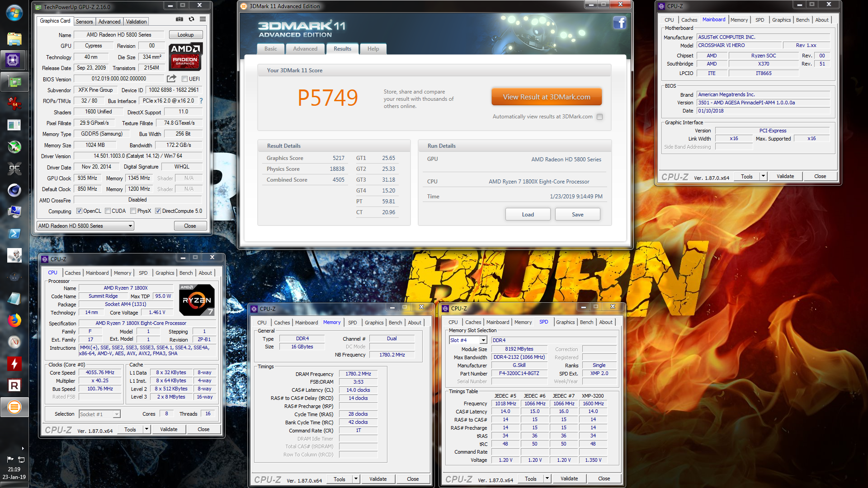868x488 pixels.
Task: Open the Slot #4 memory slot dropdown
Action: pyautogui.click(x=468, y=340)
